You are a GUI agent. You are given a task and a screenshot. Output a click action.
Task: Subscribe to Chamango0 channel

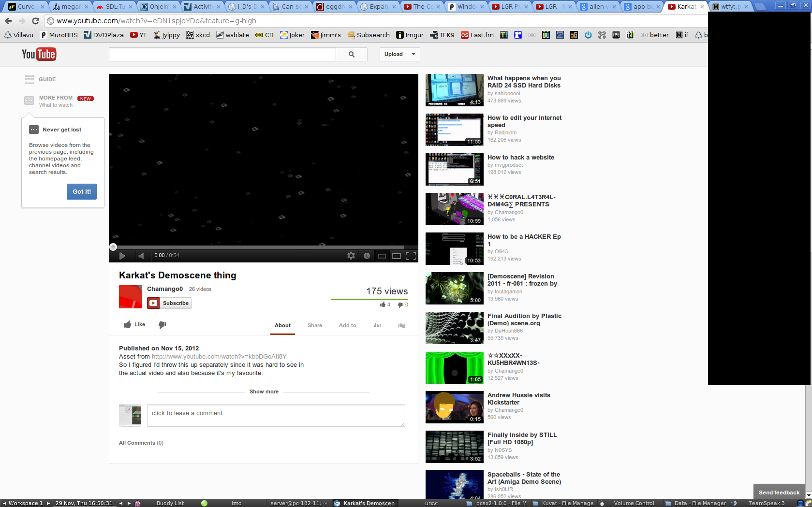pyautogui.click(x=170, y=303)
